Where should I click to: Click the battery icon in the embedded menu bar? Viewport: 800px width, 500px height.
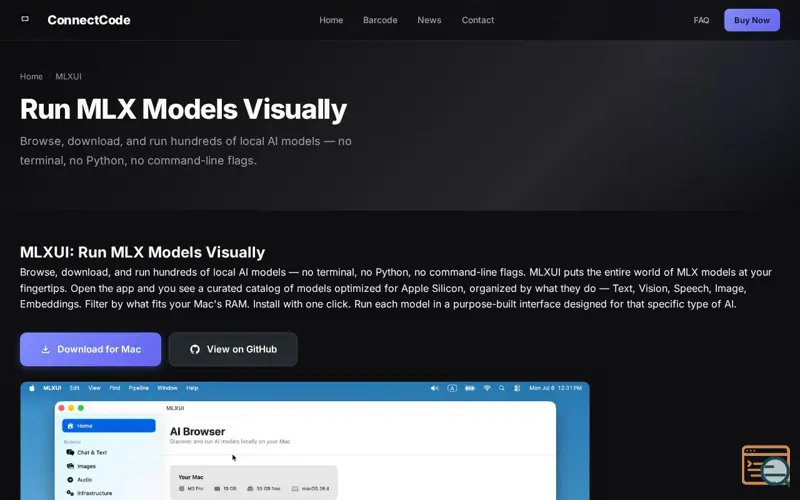(470, 388)
